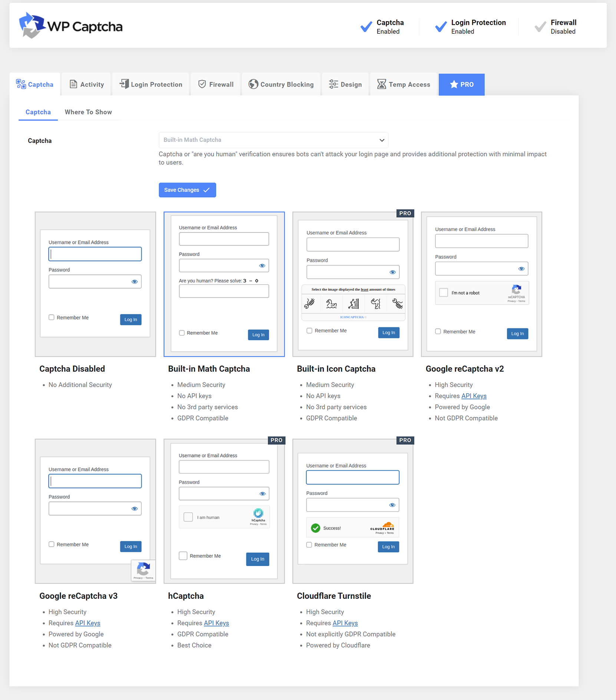Click the Activity tab document icon
Image resolution: width=616 pixels, height=700 pixels.
[x=73, y=84]
